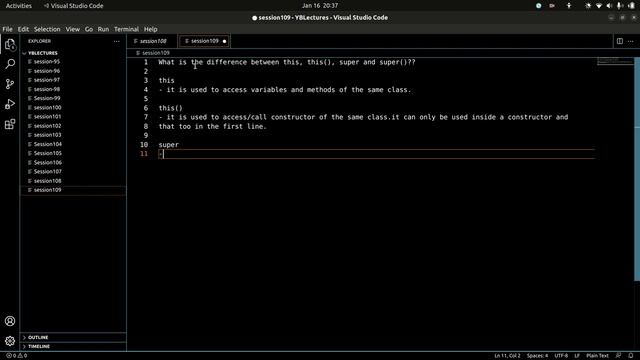
Task: Click the Ln 11, Col 2 status
Action: point(507,356)
